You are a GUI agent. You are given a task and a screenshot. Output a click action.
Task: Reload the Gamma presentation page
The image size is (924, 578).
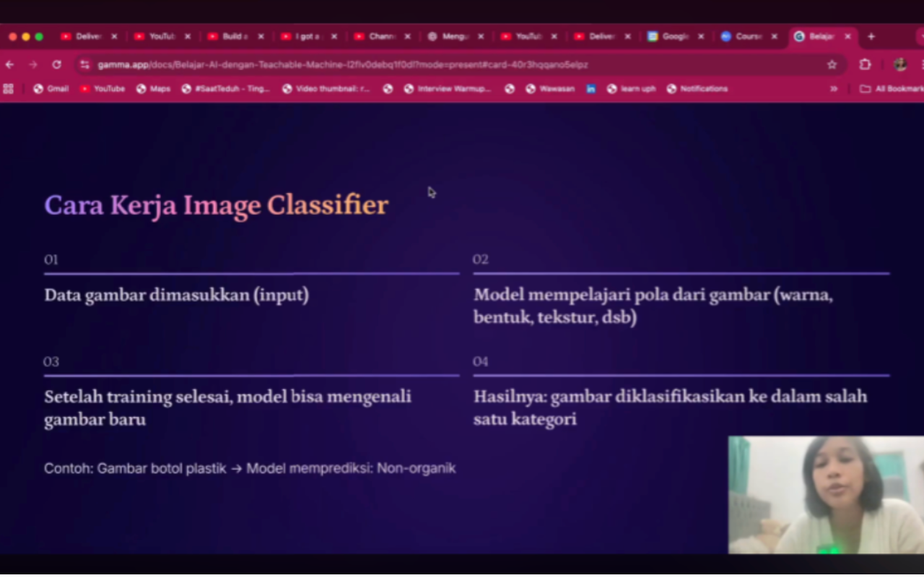[x=56, y=65]
